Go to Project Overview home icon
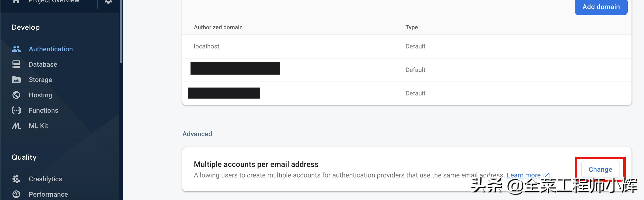644x200 pixels. click(16, 1)
